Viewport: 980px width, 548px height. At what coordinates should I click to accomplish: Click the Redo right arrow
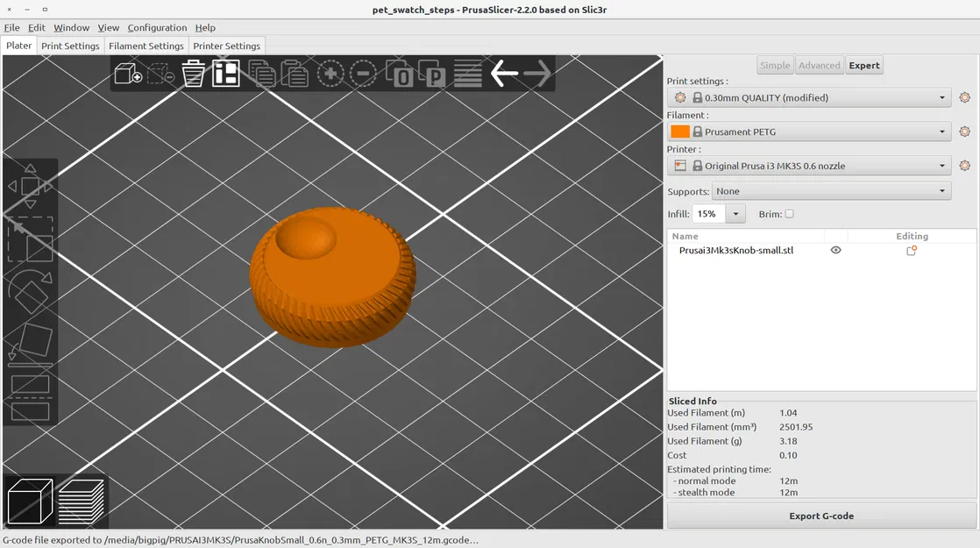(536, 74)
